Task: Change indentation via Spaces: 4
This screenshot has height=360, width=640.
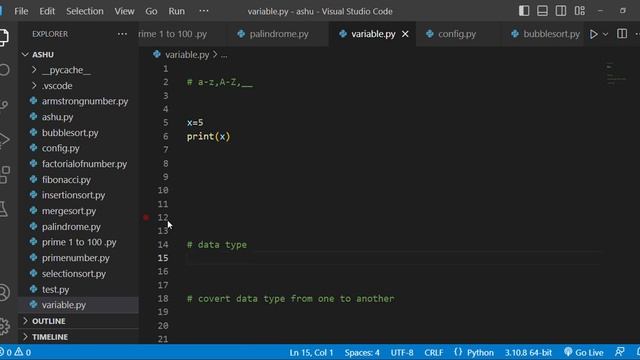Action: click(x=362, y=352)
